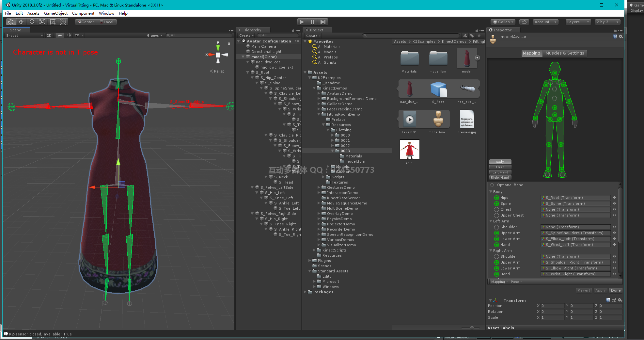The width and height of the screenshot is (644, 340).
Task: Click the Left Hand mapping button
Action: [x=500, y=172]
